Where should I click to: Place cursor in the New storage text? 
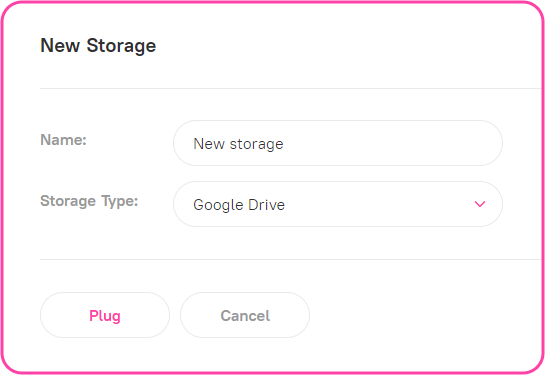pyautogui.click(x=238, y=144)
